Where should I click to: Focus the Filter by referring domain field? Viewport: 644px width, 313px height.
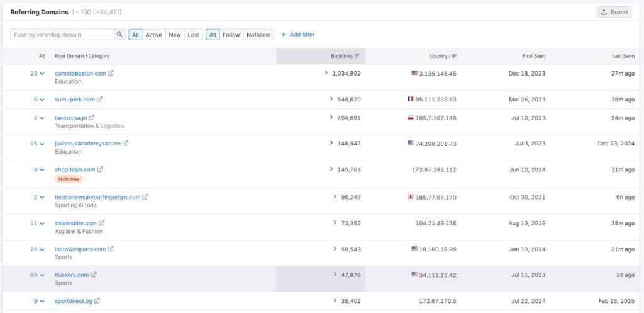coord(62,35)
